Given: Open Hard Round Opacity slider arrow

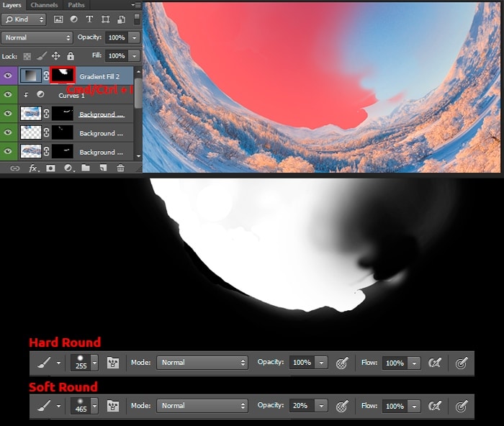Looking at the screenshot, I should [x=321, y=363].
